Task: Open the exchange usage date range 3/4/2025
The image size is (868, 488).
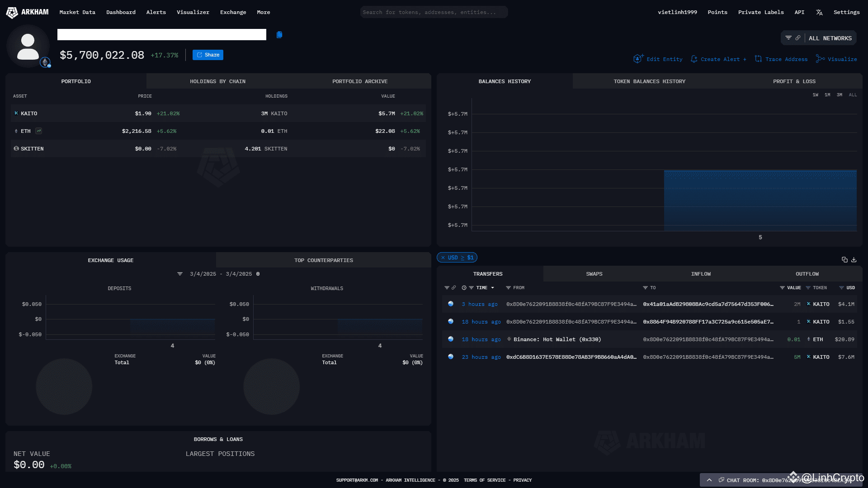Action: (221, 274)
